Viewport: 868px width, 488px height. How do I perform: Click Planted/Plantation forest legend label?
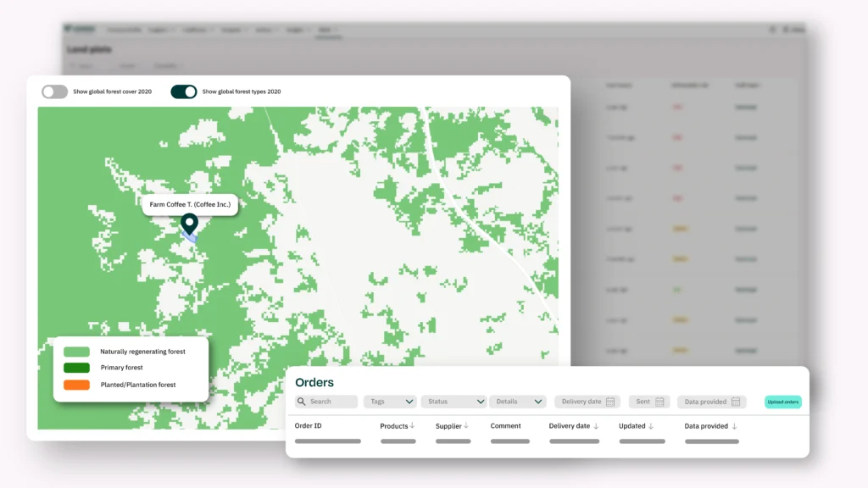pos(138,385)
